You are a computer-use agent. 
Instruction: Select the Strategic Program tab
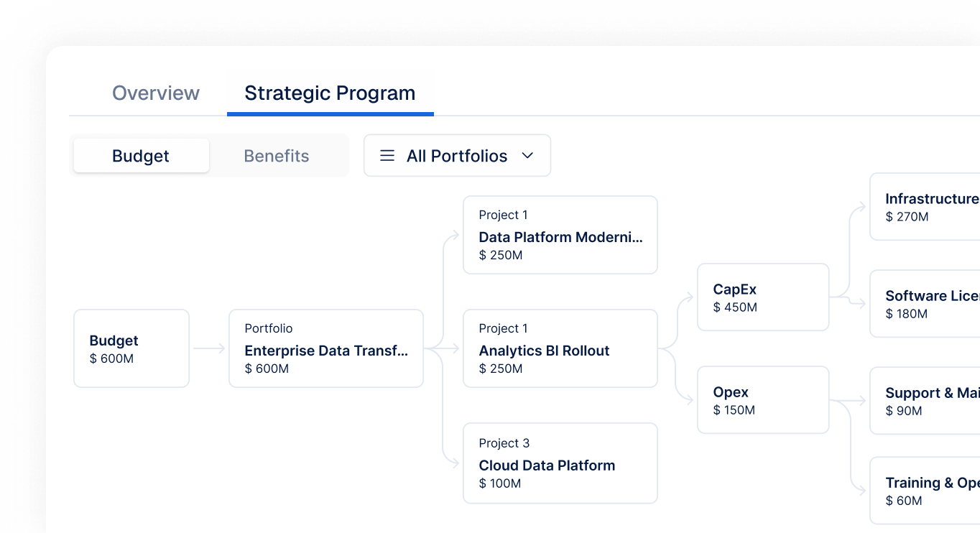330,93
